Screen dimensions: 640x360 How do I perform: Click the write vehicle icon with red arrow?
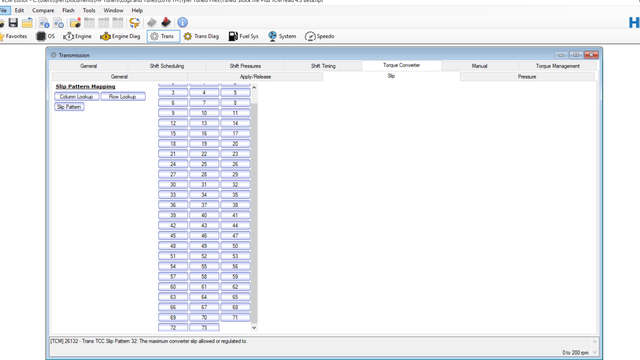[166, 22]
